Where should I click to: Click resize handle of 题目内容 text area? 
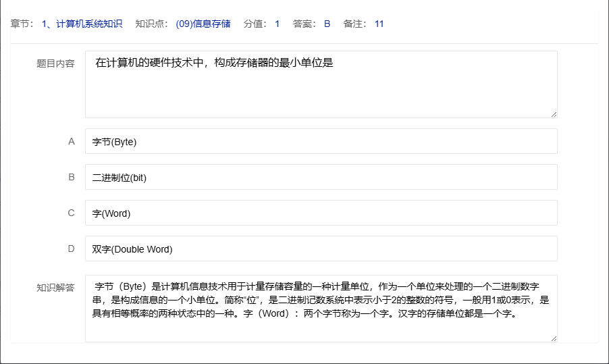tap(554, 114)
